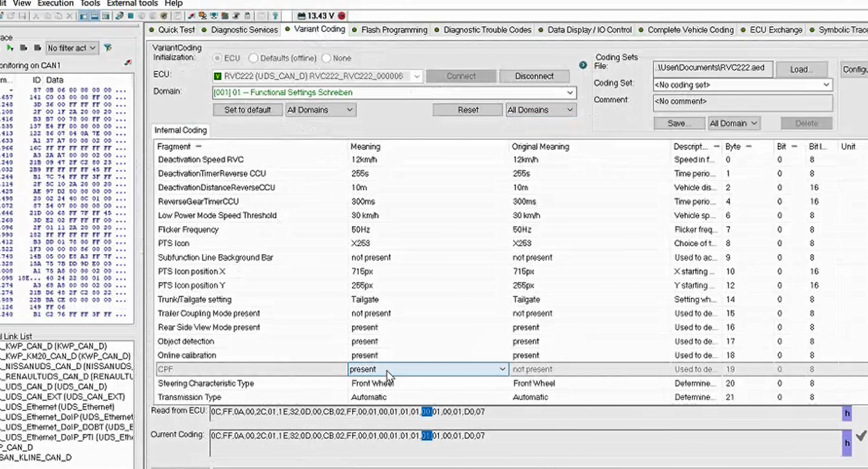Image resolution: width=868 pixels, height=469 pixels.
Task: Select the None initialization radio button
Action: [x=327, y=58]
